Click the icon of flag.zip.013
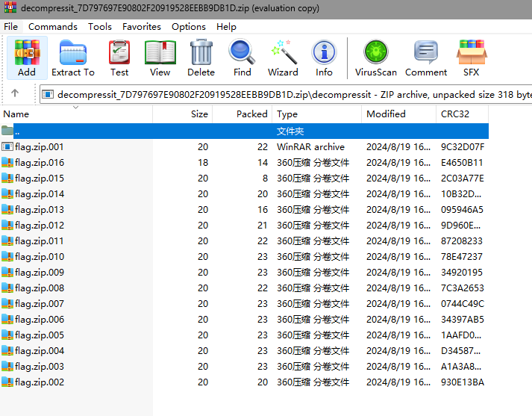The width and height of the screenshot is (532, 416). 7,210
